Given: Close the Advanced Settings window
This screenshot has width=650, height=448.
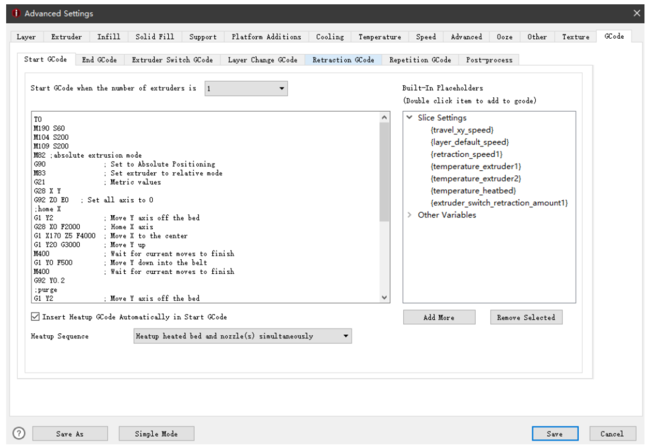Looking at the screenshot, I should [x=637, y=12].
